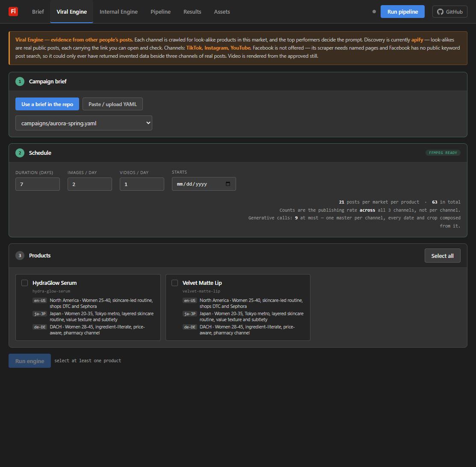The height and width of the screenshot is (467, 476).
Task: Click the hydra-glow-serum slug text
Action: coord(51,291)
